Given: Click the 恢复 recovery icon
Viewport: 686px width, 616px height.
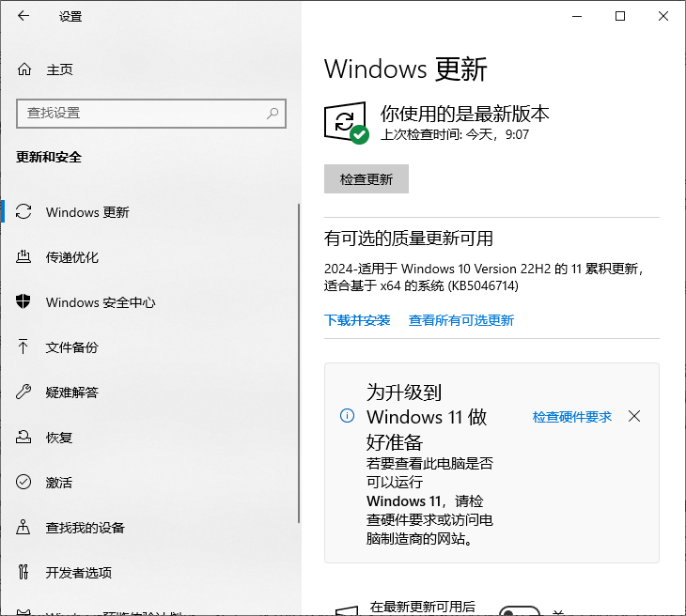Looking at the screenshot, I should pos(23,437).
